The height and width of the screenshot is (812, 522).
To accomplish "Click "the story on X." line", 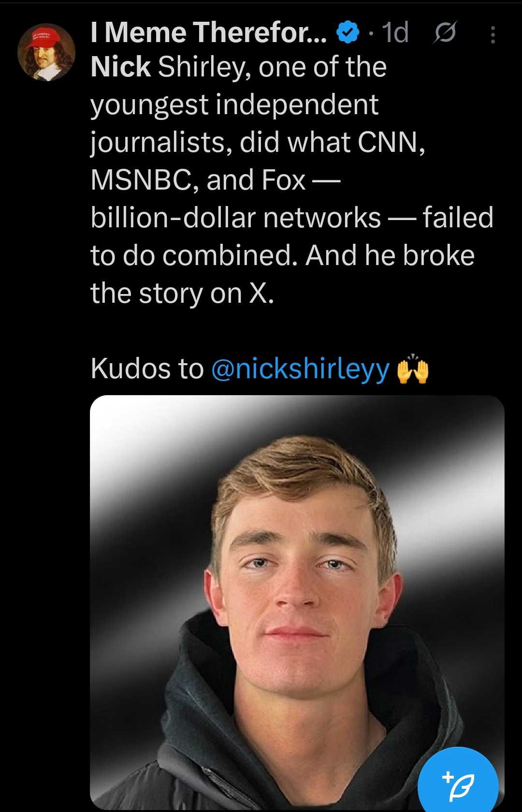I will (182, 293).
